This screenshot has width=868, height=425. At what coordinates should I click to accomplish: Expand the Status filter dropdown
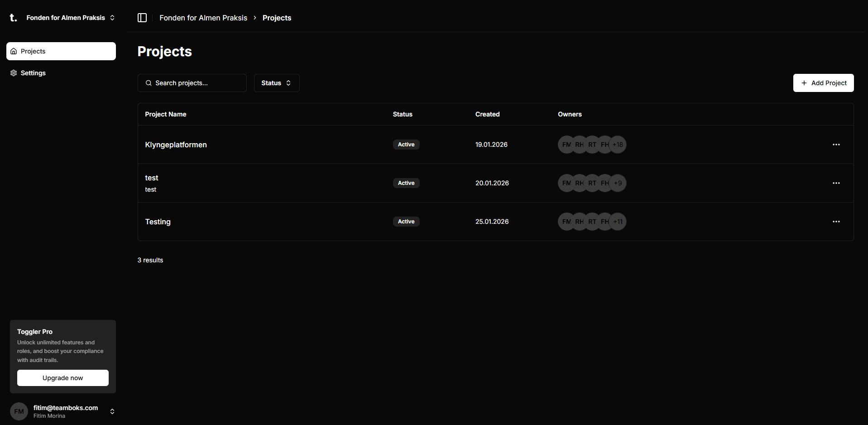point(276,83)
